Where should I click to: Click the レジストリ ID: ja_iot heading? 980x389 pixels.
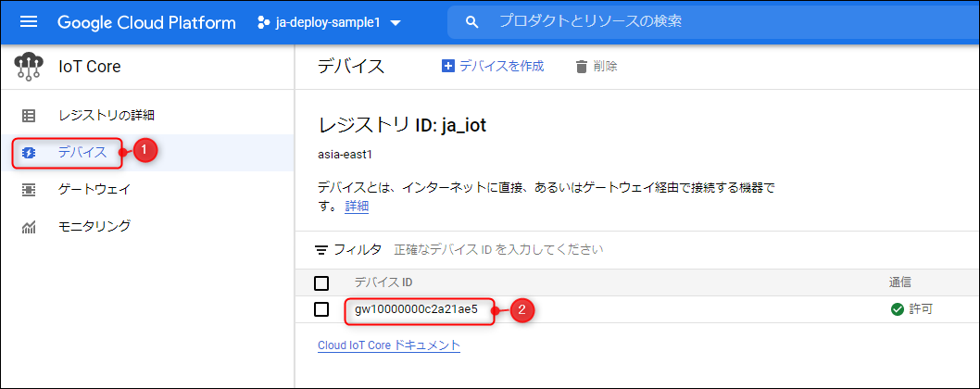pyautogui.click(x=402, y=126)
